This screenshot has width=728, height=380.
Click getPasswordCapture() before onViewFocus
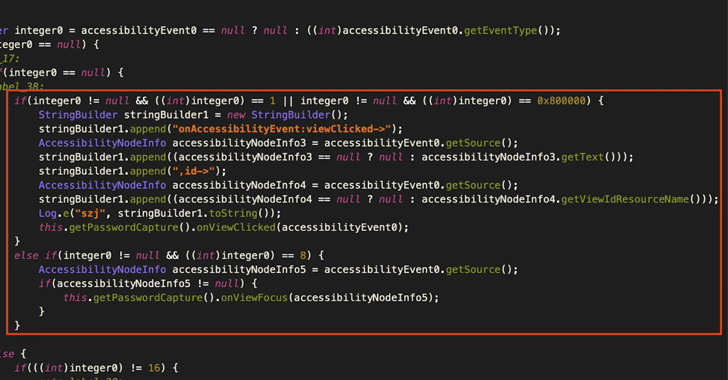click(x=154, y=297)
